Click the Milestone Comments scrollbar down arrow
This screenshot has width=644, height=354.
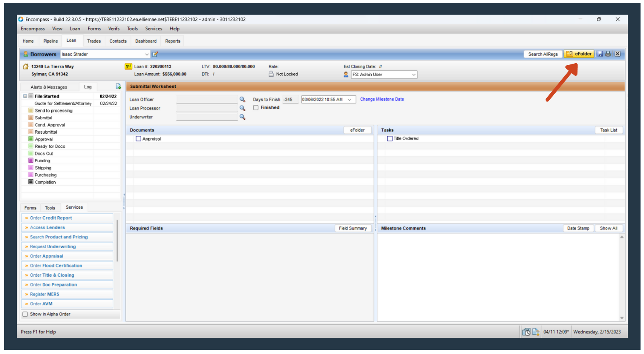pyautogui.click(x=622, y=318)
